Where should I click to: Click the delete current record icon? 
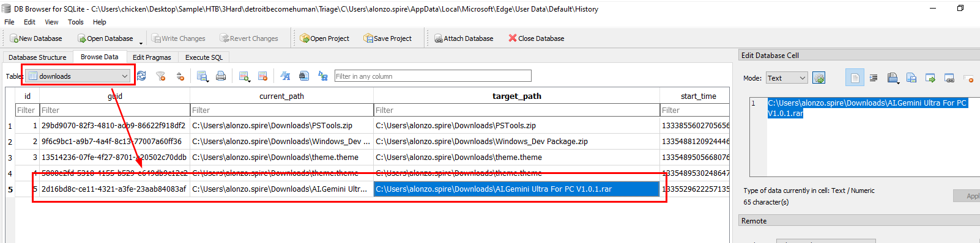click(262, 76)
